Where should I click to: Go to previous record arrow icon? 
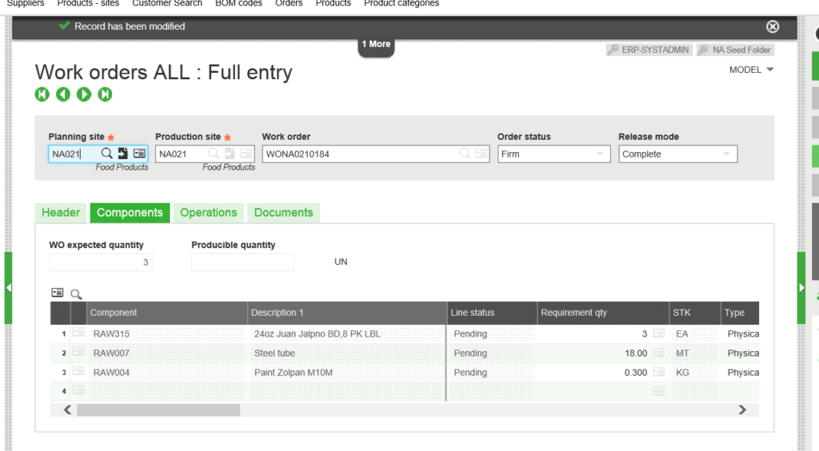coord(63,95)
